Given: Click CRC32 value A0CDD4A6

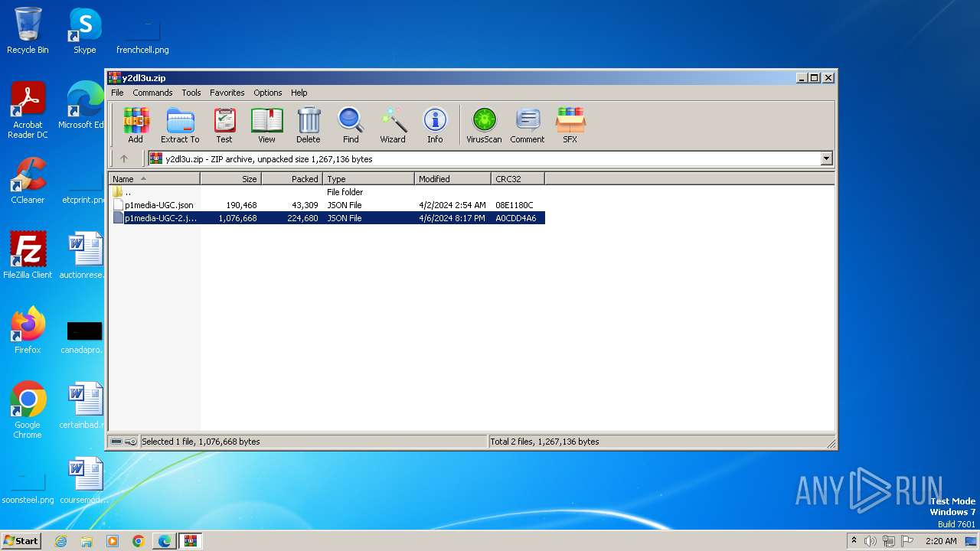Looking at the screenshot, I should (x=516, y=218).
